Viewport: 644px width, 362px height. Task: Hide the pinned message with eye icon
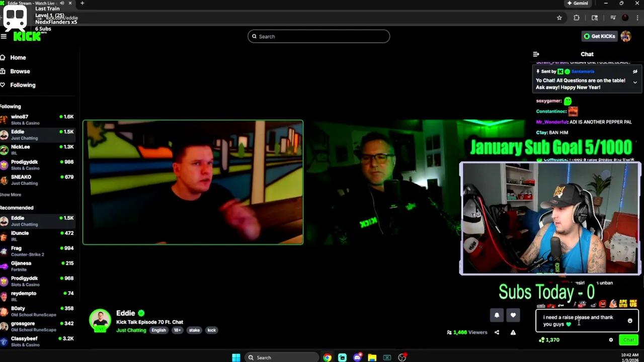(635, 71)
